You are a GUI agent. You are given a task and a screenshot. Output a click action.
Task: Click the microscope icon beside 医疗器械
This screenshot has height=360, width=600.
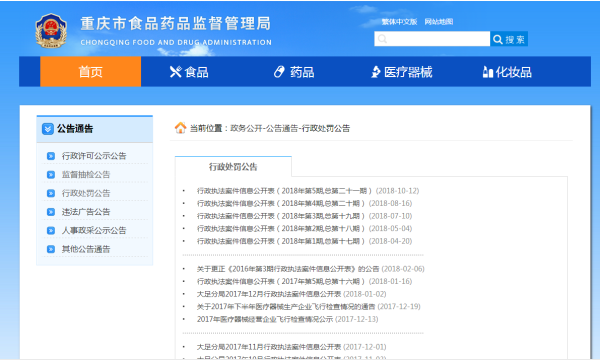point(376,72)
